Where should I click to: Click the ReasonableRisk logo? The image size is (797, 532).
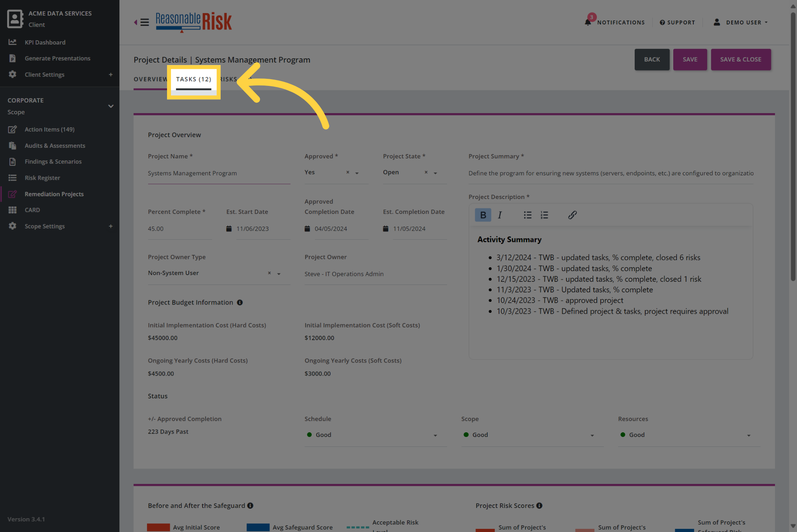193,22
